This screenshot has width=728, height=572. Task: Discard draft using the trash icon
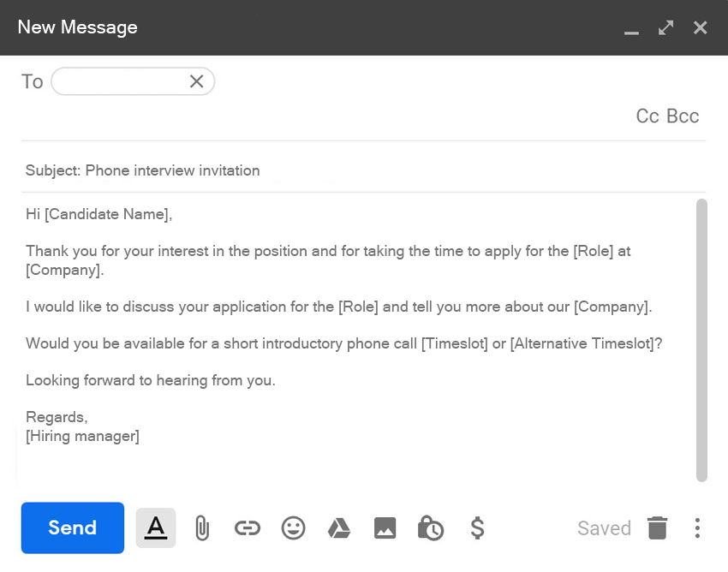(657, 527)
